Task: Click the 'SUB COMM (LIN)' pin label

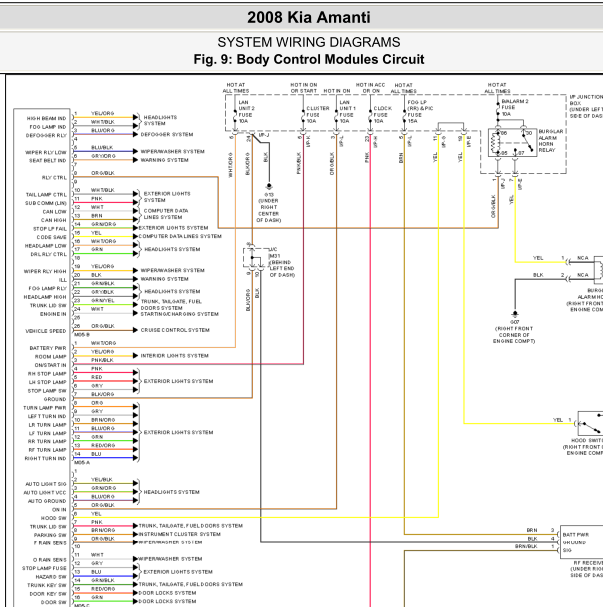Action: 46,203
